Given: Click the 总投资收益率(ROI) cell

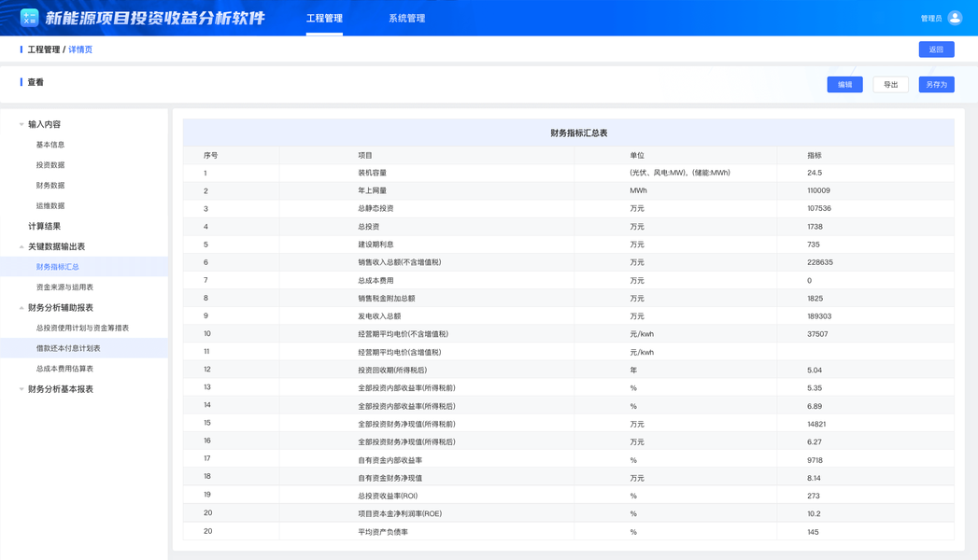Looking at the screenshot, I should point(388,496).
